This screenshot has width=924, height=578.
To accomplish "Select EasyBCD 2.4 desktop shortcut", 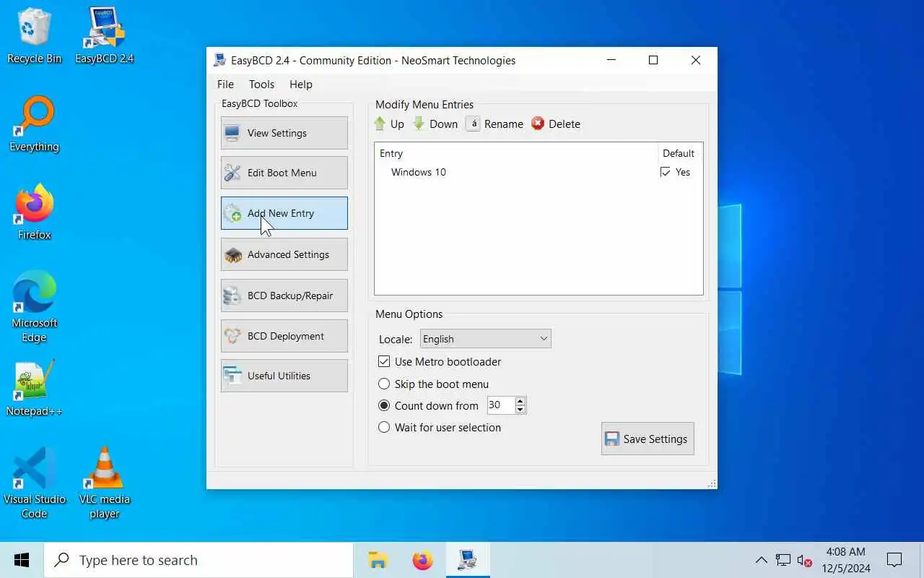I will pos(105,36).
